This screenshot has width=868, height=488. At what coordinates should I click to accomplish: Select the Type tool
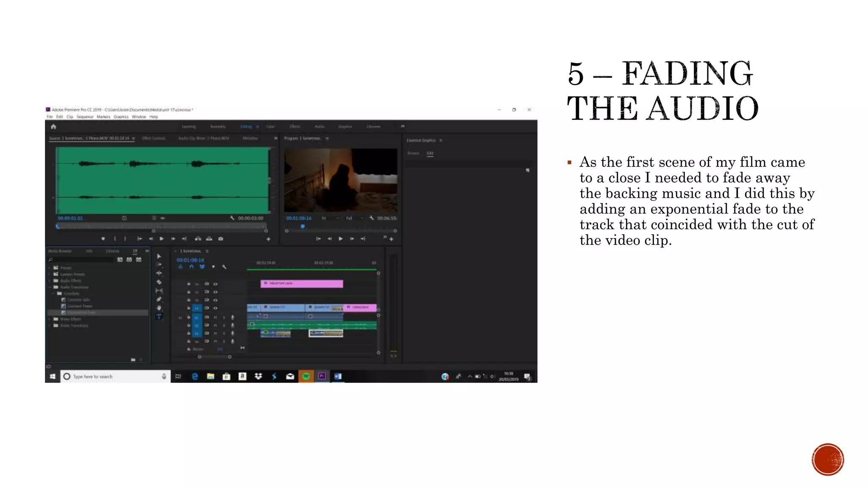pos(159,316)
